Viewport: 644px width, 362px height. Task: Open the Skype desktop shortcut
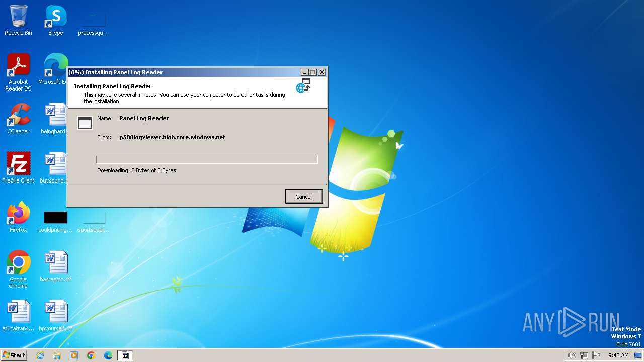coord(56,20)
